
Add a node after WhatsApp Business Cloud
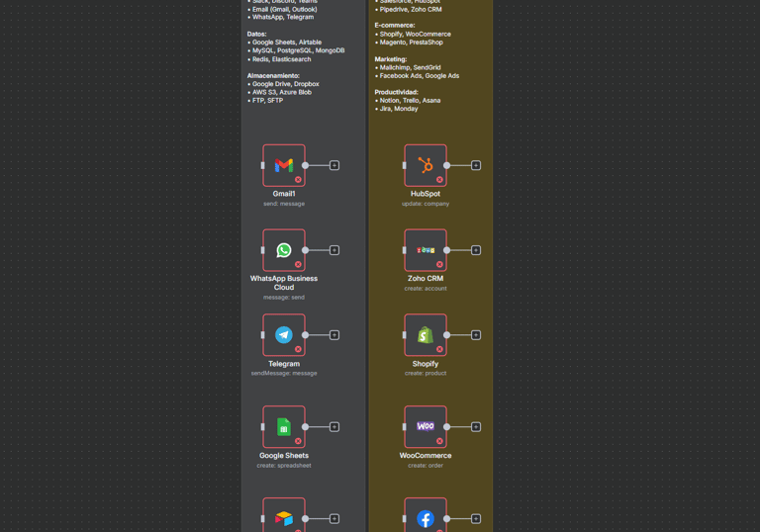tap(334, 250)
